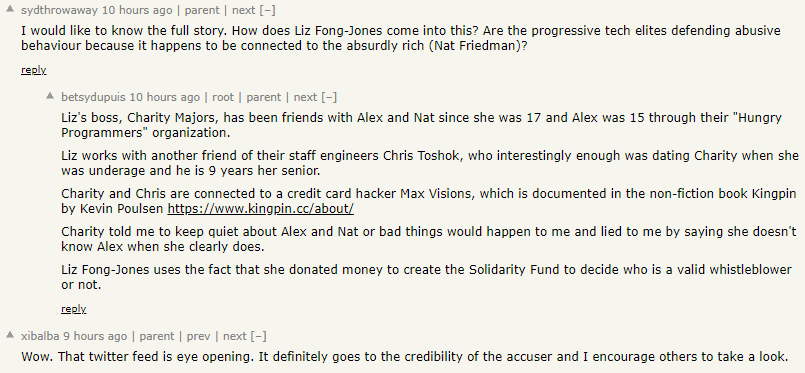Image resolution: width=805 pixels, height=373 pixels.
Task: Go to root from betsydupuis's comment
Action: 223,97
